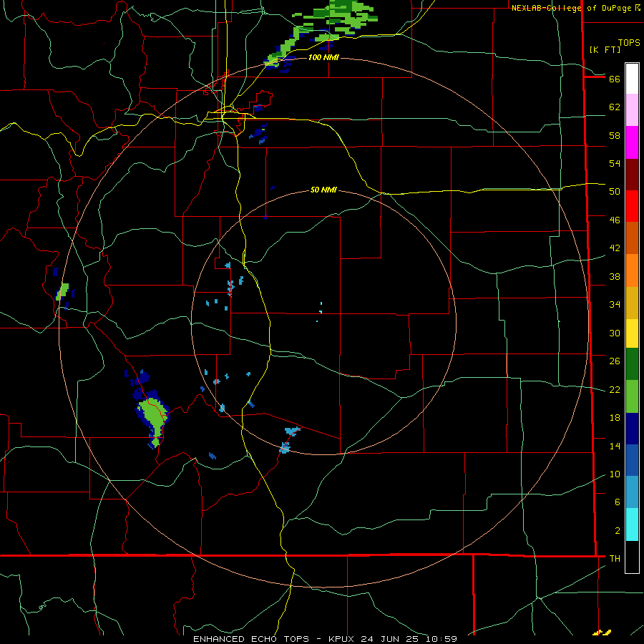
Task: Pick the gold legend swatch
Action: tap(632, 303)
